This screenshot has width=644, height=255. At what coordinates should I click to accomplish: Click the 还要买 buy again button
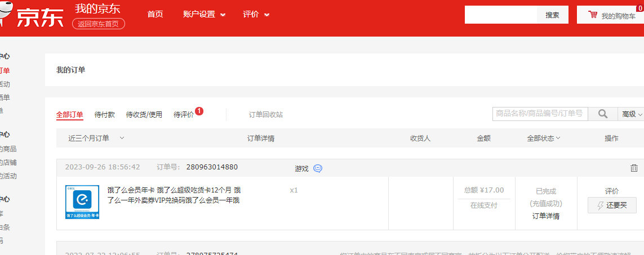coord(612,205)
